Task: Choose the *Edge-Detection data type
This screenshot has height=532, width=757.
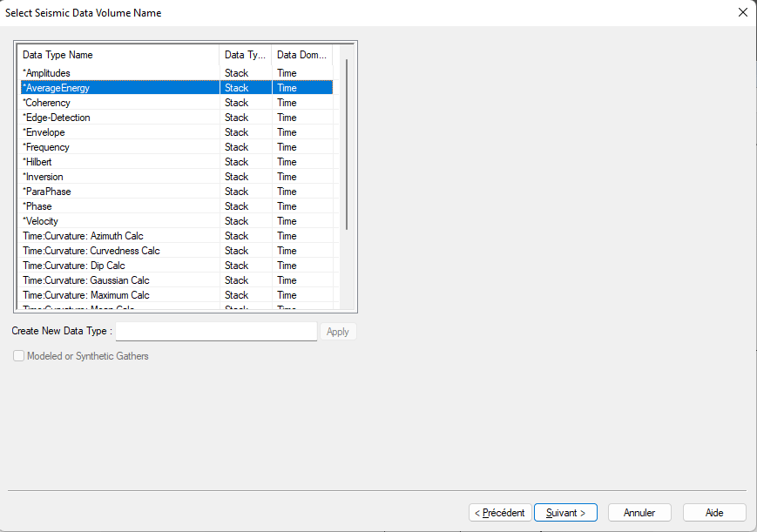Action: click(x=57, y=118)
